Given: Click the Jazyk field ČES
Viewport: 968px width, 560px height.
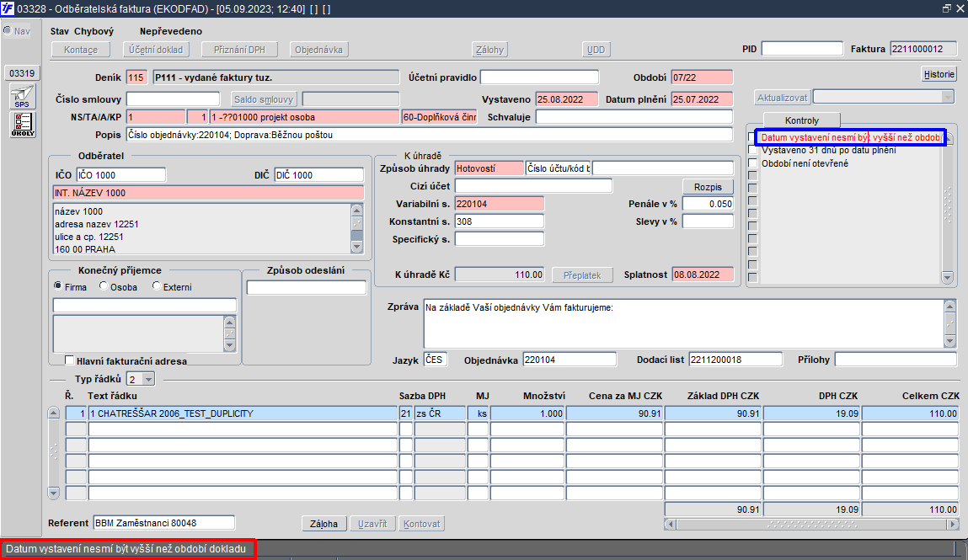Looking at the screenshot, I should coord(436,360).
